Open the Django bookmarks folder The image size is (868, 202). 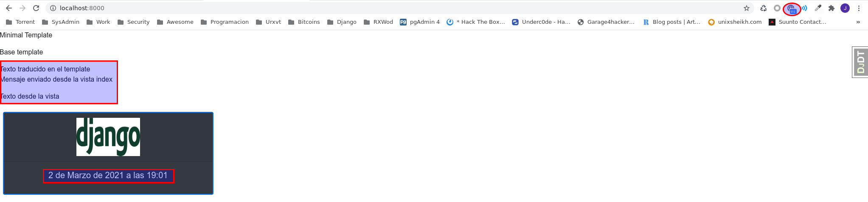coord(342,22)
